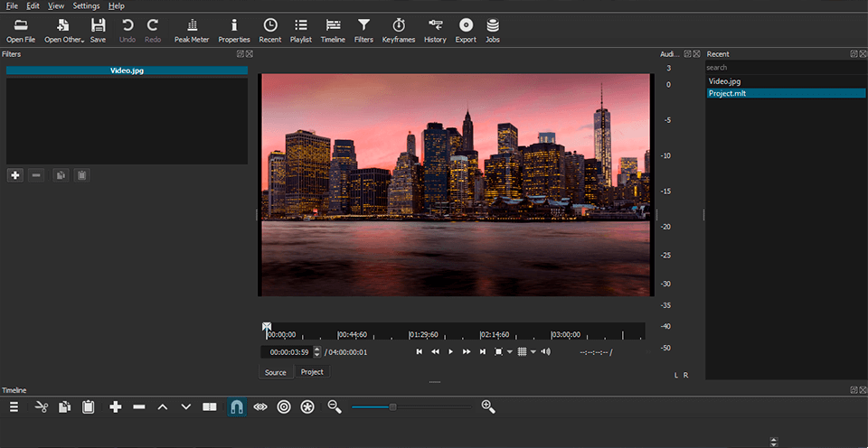Open the Filters panel from the toolbar
The image size is (868, 448).
pos(363,31)
